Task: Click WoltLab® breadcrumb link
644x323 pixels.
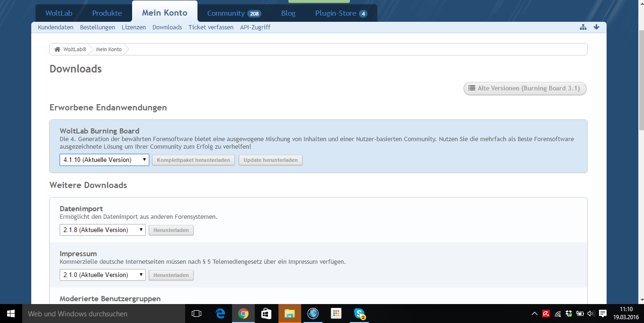Action: [x=75, y=49]
